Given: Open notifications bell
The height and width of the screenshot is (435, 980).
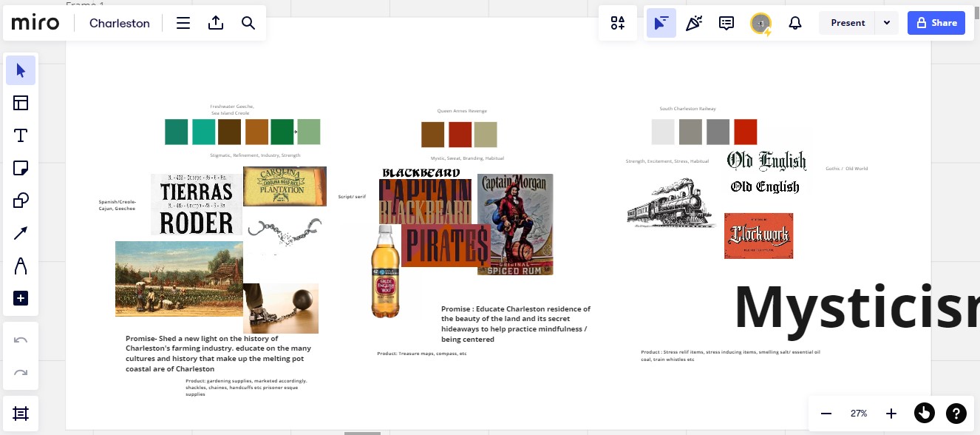Looking at the screenshot, I should click(795, 23).
